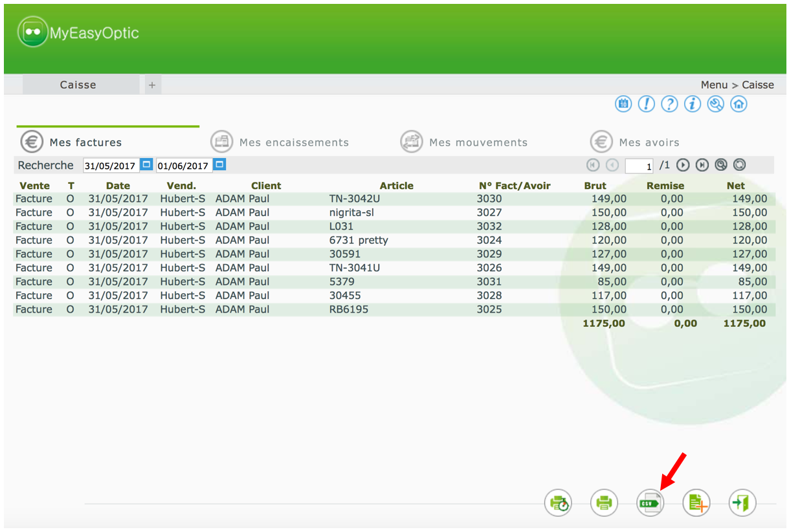The image size is (789, 532).
Task: Click invoice number 3030
Action: pos(489,199)
